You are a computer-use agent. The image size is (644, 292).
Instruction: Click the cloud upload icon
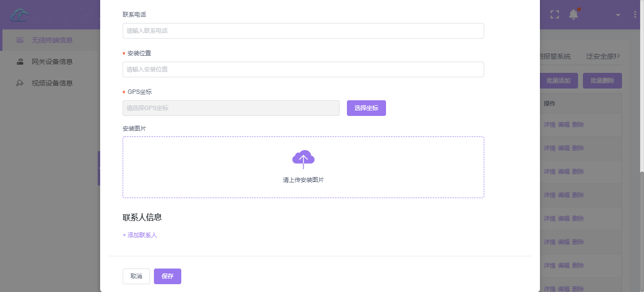click(303, 159)
